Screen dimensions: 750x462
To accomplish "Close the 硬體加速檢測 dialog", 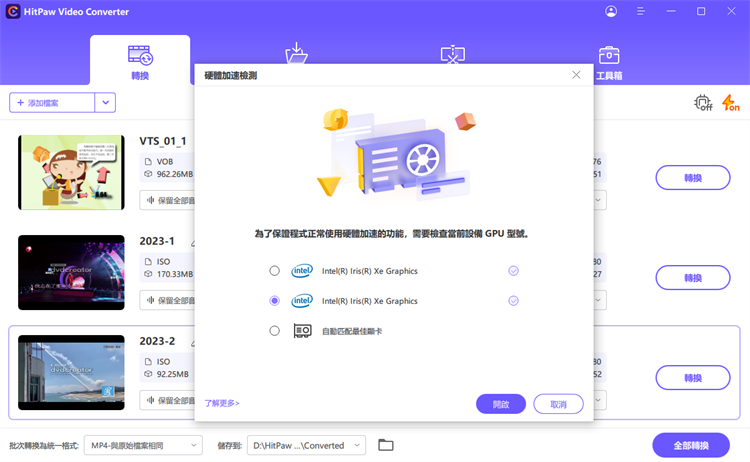I will pyautogui.click(x=576, y=75).
